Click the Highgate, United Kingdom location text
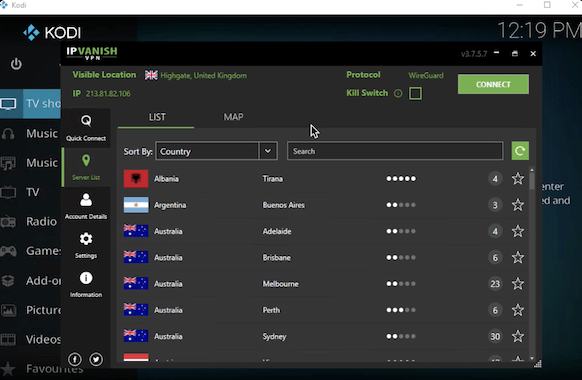This screenshot has width=582, height=380. (203, 76)
